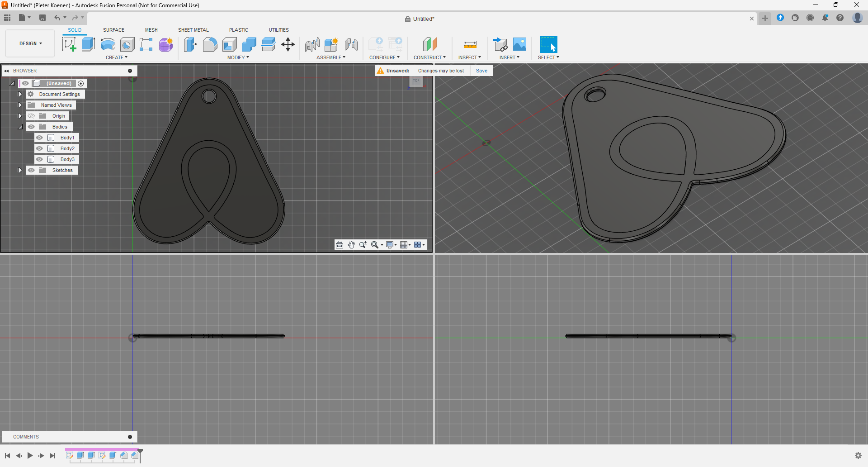Toggle visibility of Body2
The width and height of the screenshot is (868, 467).
click(40, 148)
